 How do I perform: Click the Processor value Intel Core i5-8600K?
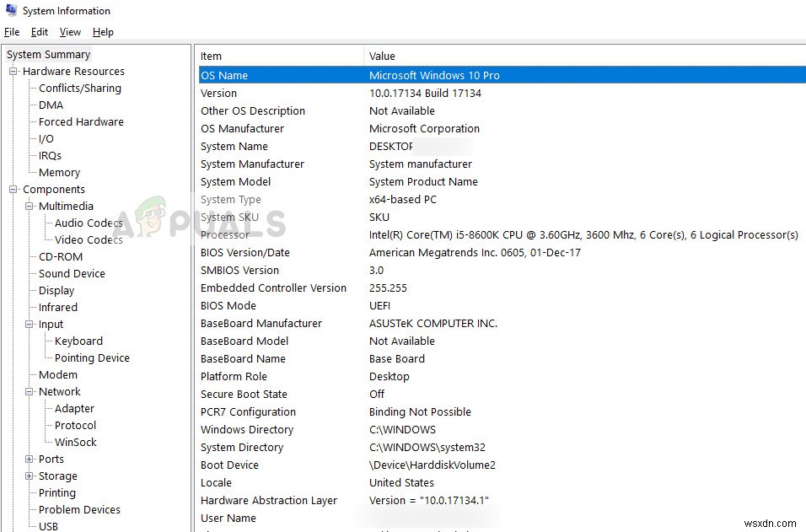pos(583,235)
